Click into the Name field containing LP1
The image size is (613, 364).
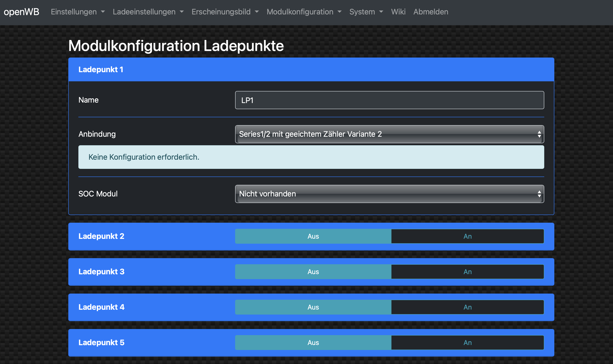pyautogui.click(x=389, y=100)
